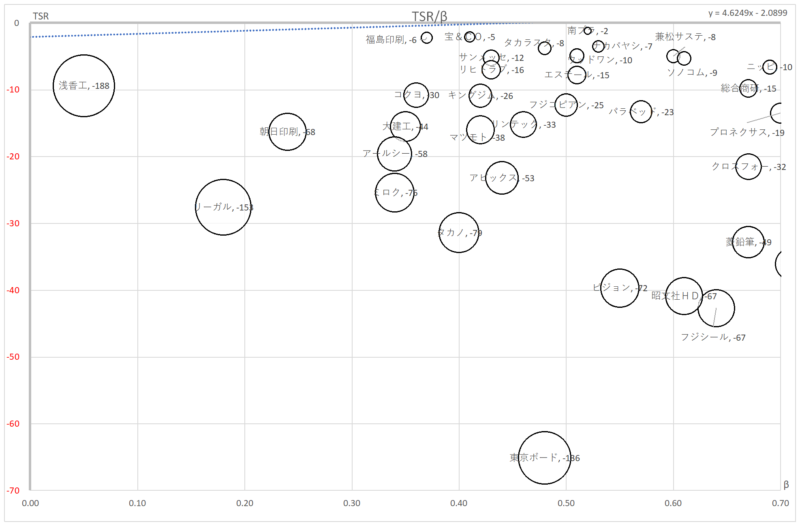Select the アビックス, -53 bubble
The width and height of the screenshot is (800, 526).
502,178
